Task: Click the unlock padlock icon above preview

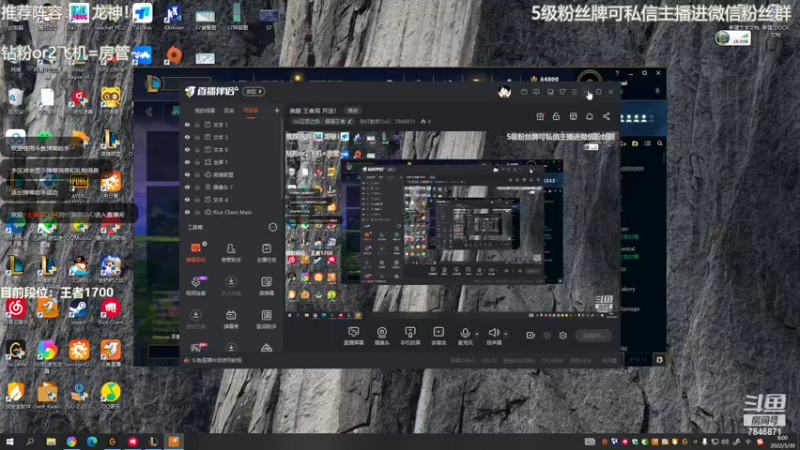Action: pos(556,116)
